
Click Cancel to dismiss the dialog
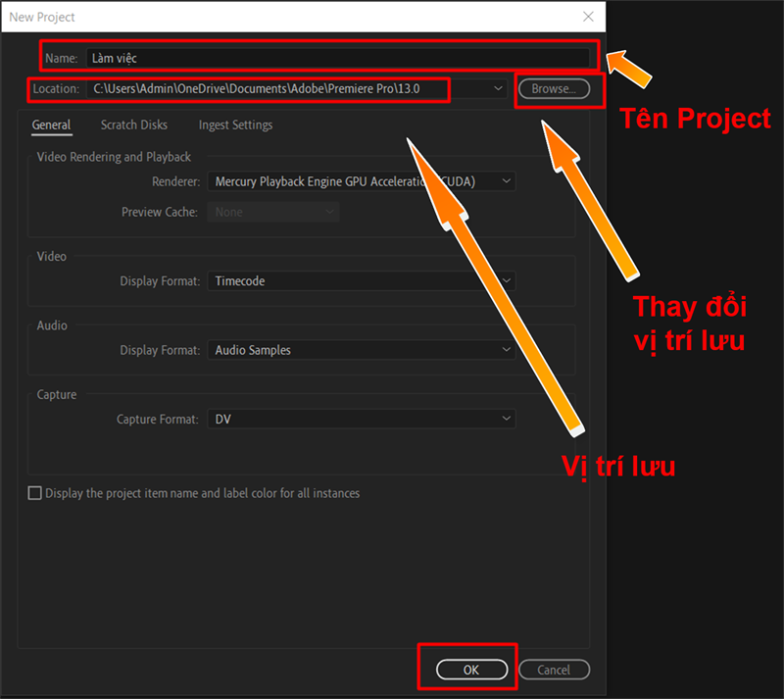554,670
